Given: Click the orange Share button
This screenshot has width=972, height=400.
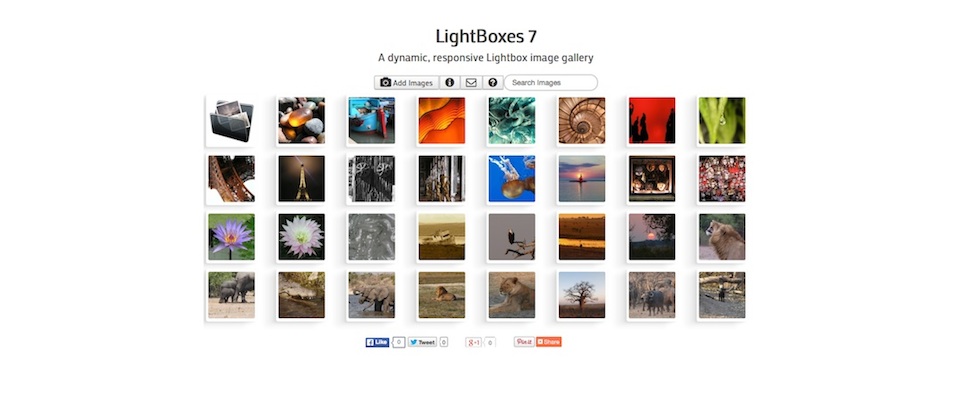Looking at the screenshot, I should click(x=549, y=342).
